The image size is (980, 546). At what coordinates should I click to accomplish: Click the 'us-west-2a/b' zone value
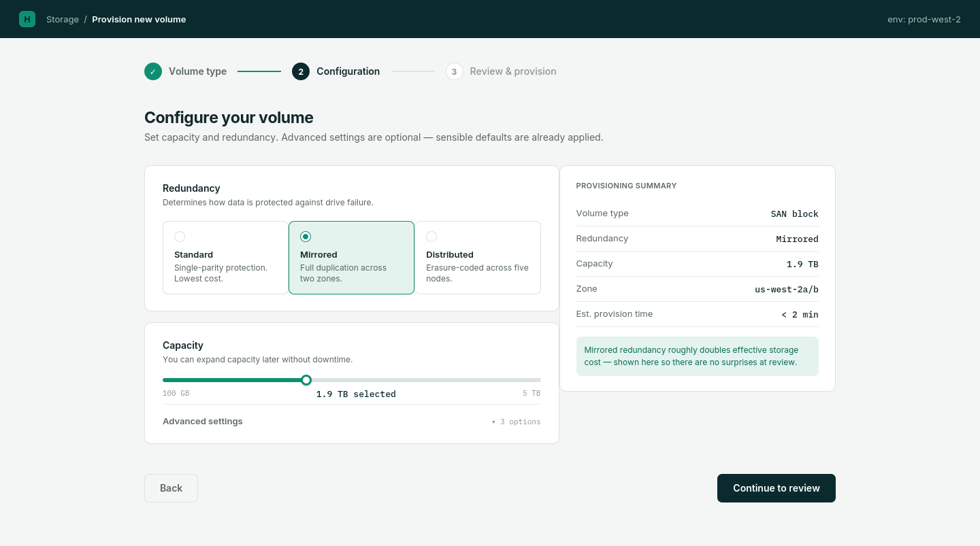787,289
